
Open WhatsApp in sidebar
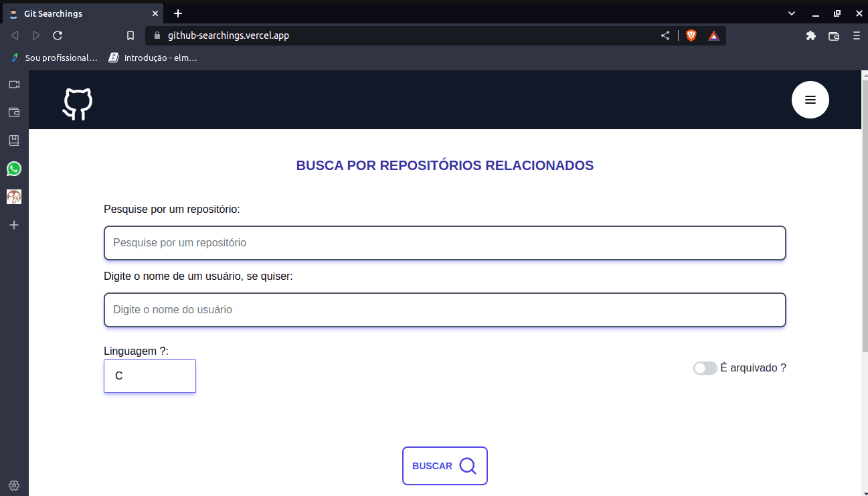click(x=14, y=169)
